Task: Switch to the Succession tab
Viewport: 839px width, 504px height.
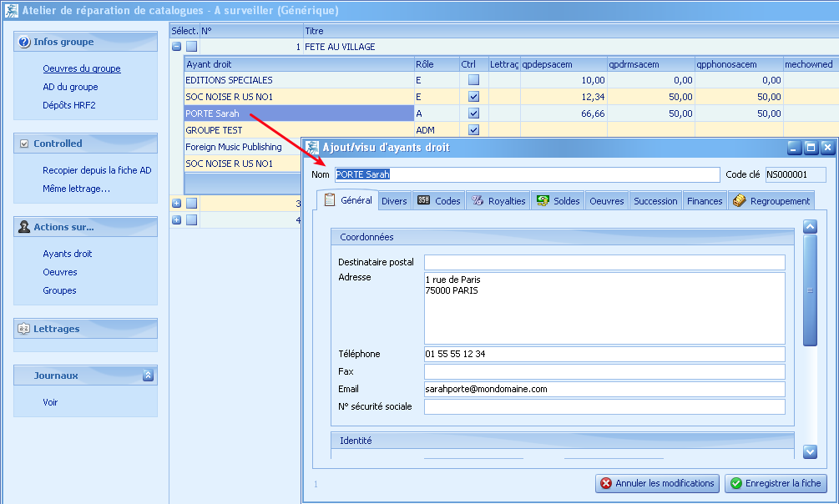Action: click(x=655, y=201)
